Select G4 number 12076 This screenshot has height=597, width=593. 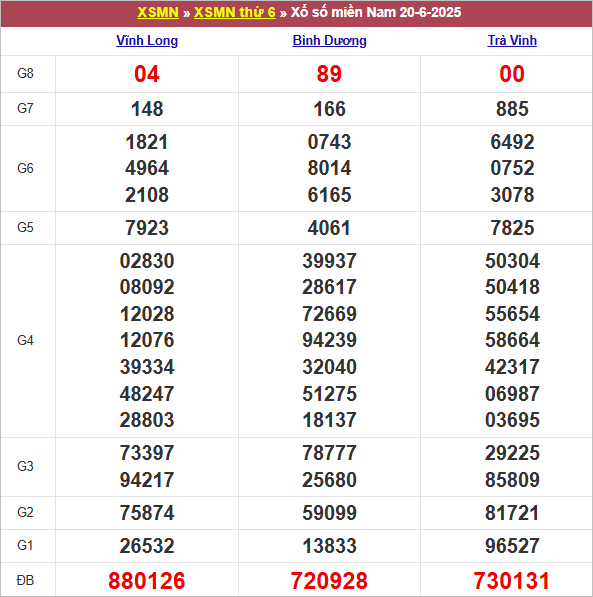pos(147,340)
